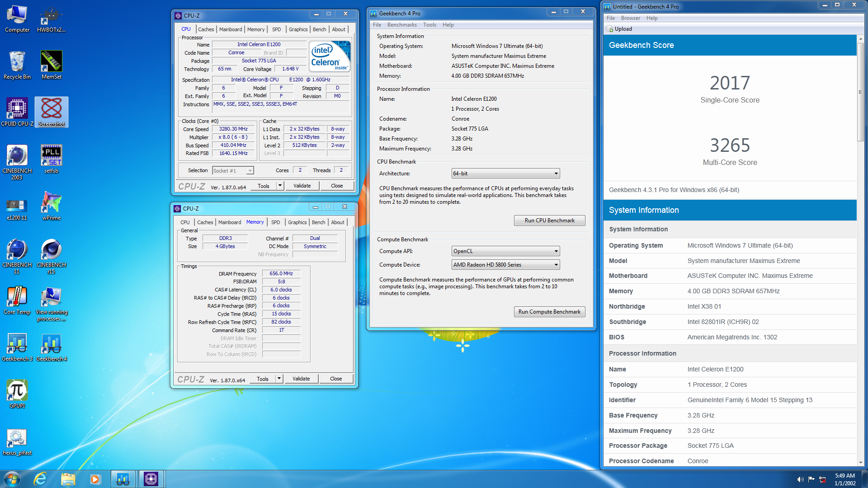The width and height of the screenshot is (868, 488).
Task: Open the Computer desktop icon
Action: [x=17, y=19]
